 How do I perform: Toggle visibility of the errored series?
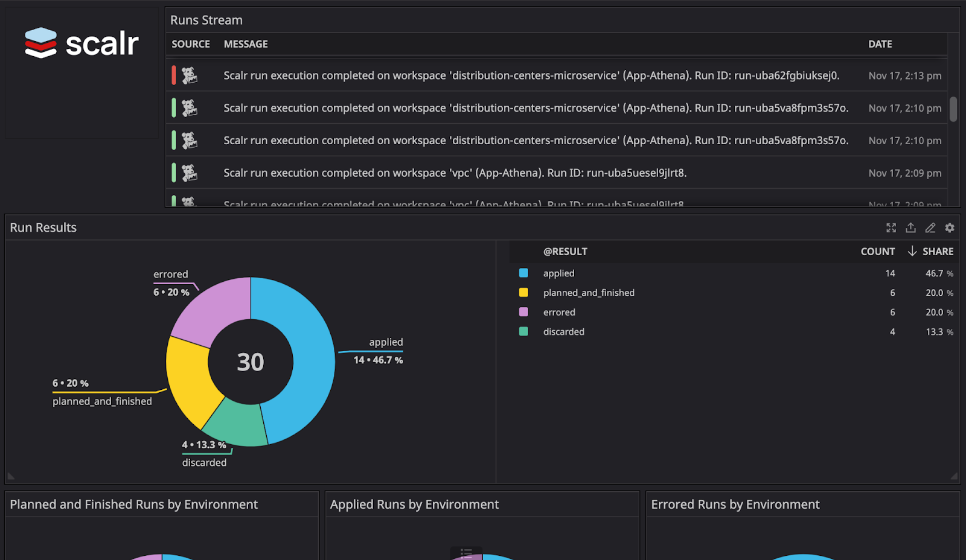click(x=558, y=312)
